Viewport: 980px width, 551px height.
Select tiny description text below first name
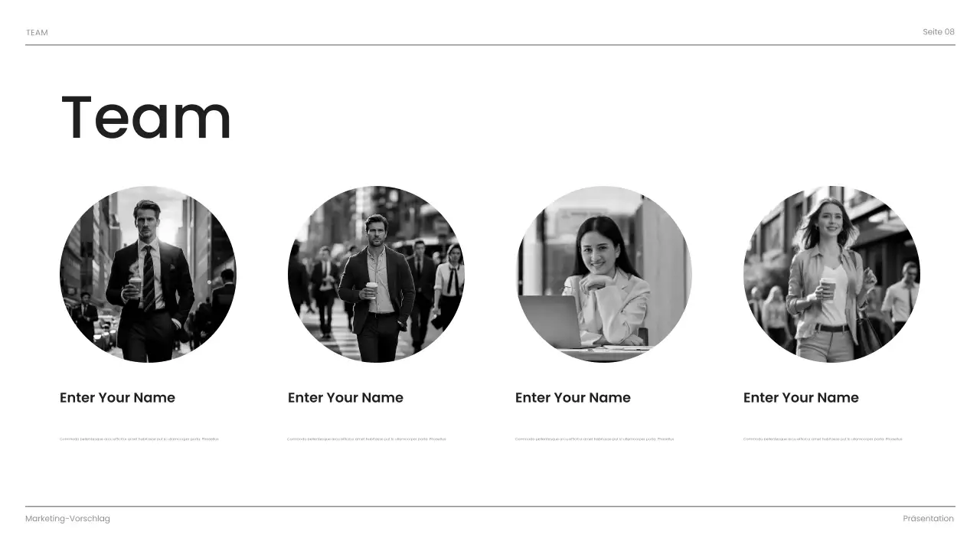pyautogui.click(x=139, y=439)
